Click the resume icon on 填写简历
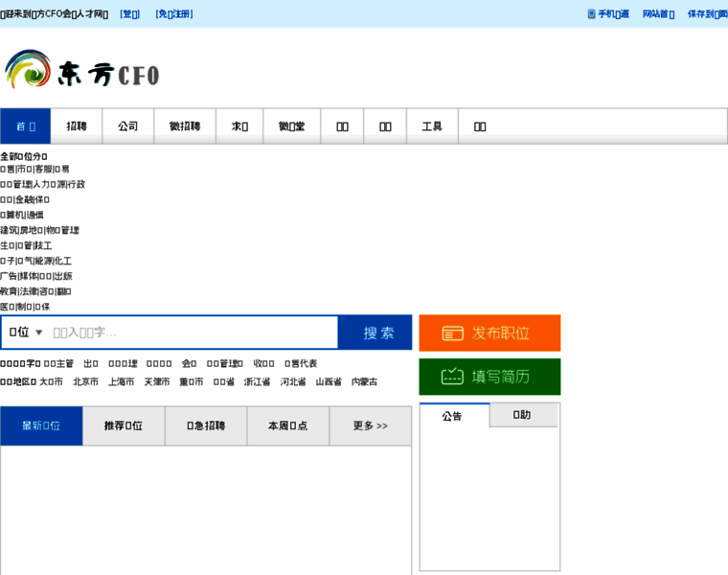The image size is (728, 575). (452, 377)
